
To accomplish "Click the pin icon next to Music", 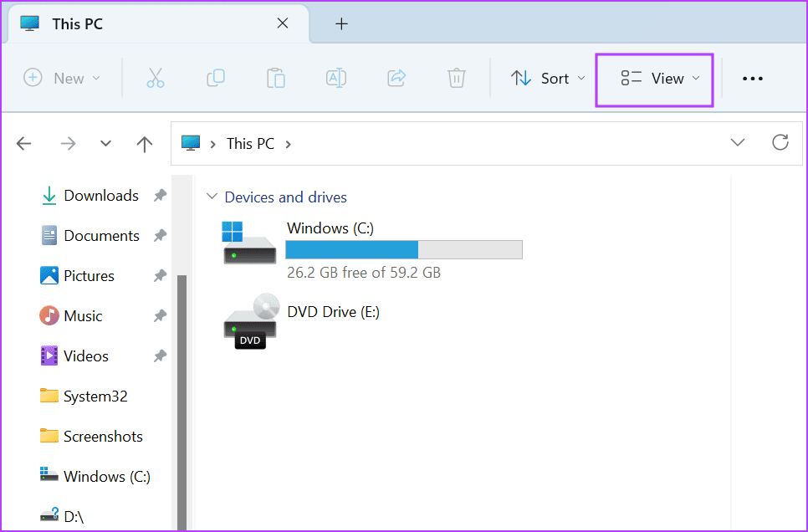I will (161, 316).
